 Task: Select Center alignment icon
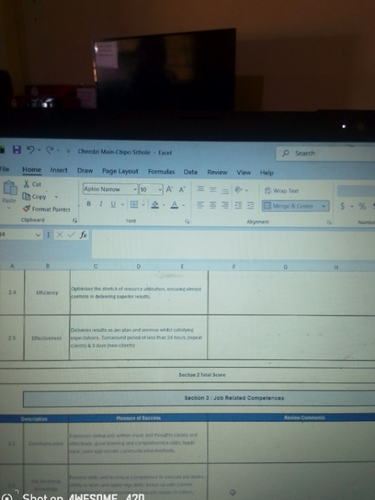click(213, 205)
